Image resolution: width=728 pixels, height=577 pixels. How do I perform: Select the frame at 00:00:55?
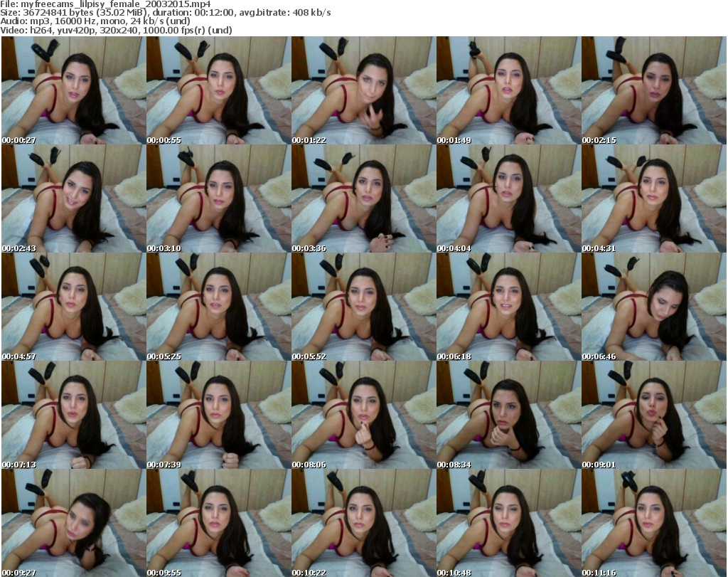[218, 90]
